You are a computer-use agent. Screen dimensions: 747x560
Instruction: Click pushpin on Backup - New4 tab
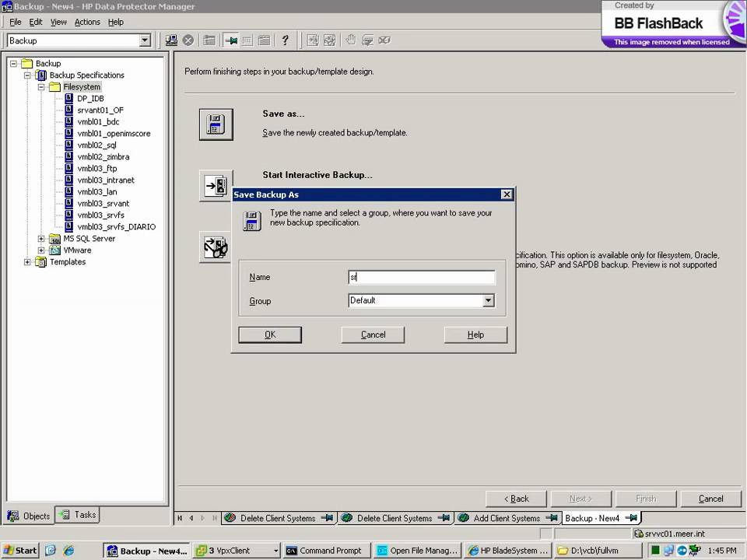[x=631, y=518]
